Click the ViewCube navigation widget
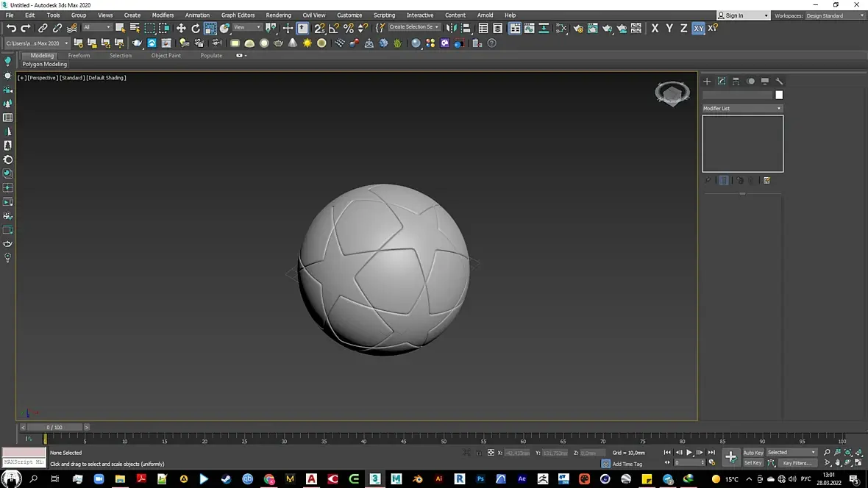The width and height of the screenshot is (868, 488). point(672,93)
